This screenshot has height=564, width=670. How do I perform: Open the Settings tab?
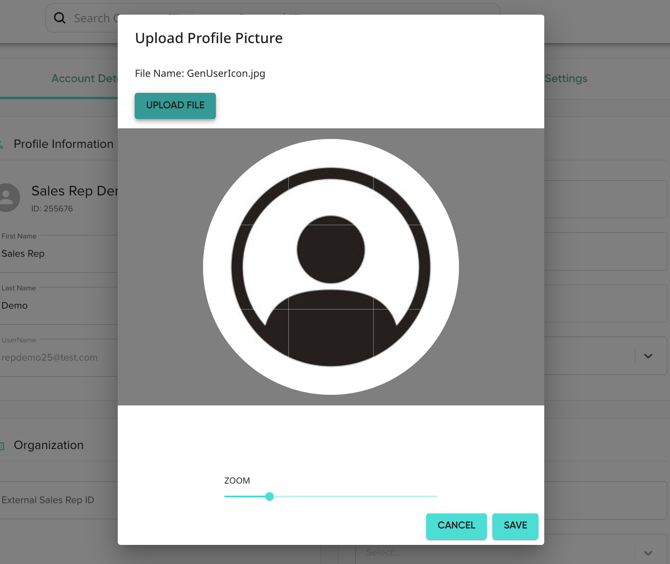click(566, 79)
